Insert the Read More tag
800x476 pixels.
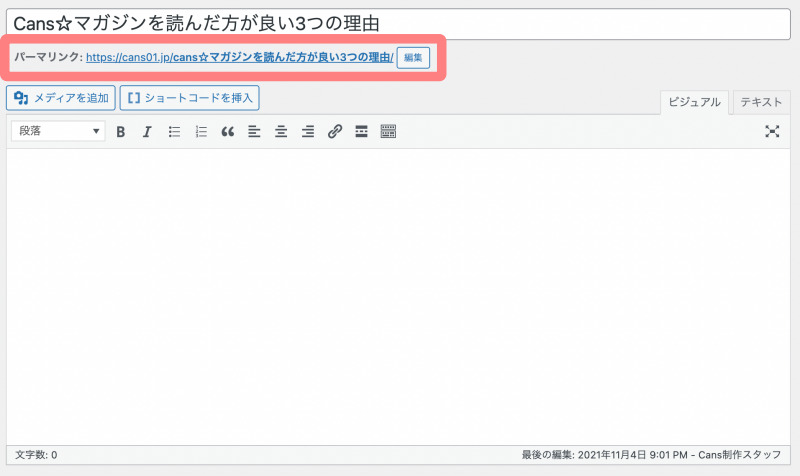pyautogui.click(x=361, y=131)
